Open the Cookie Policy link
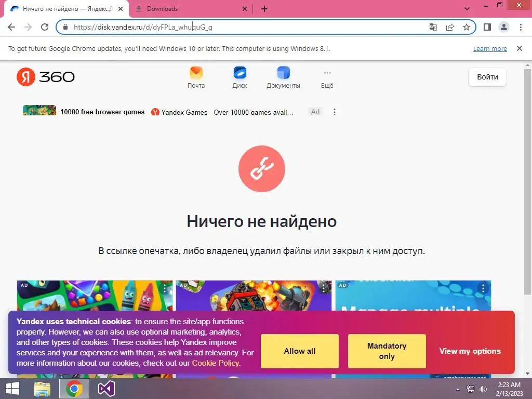 click(x=216, y=363)
